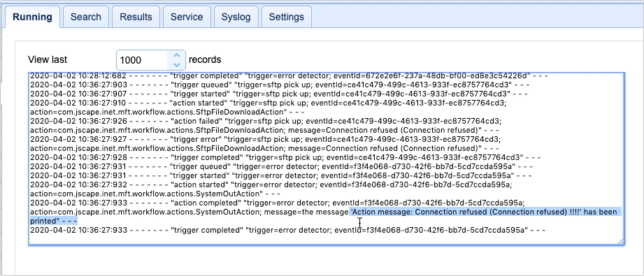Click the SystemOutAction text under the 10:36:27:932 entry
The width and height of the screenshot is (644, 276).
point(229,194)
